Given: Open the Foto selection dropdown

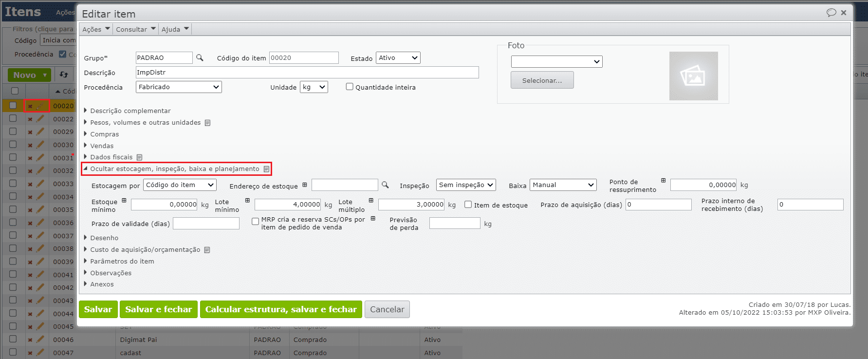Looking at the screenshot, I should point(557,61).
